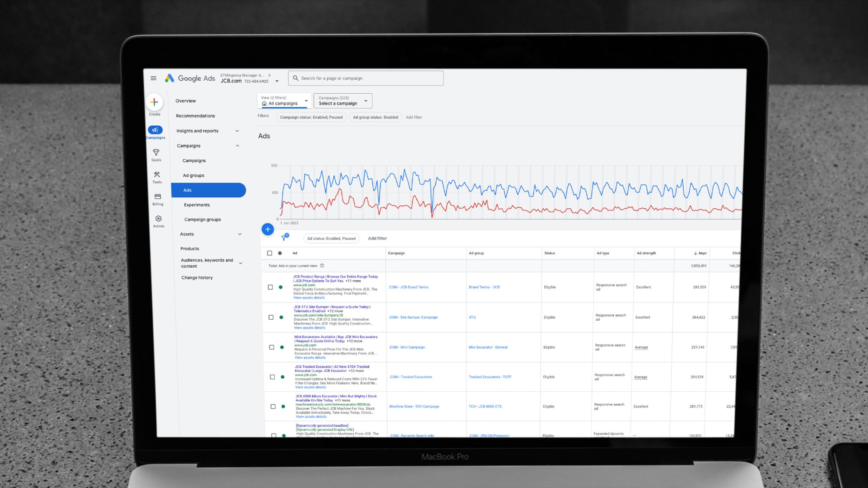The width and height of the screenshot is (868, 488).
Task: Click the status dot column header
Action: point(280,253)
